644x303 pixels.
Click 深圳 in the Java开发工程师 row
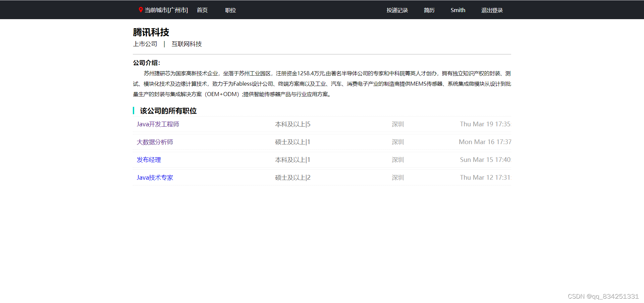pos(398,124)
